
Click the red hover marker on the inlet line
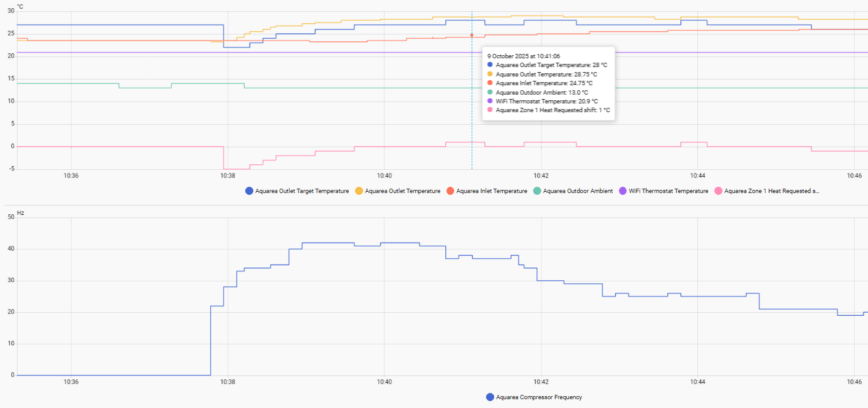[x=472, y=35]
